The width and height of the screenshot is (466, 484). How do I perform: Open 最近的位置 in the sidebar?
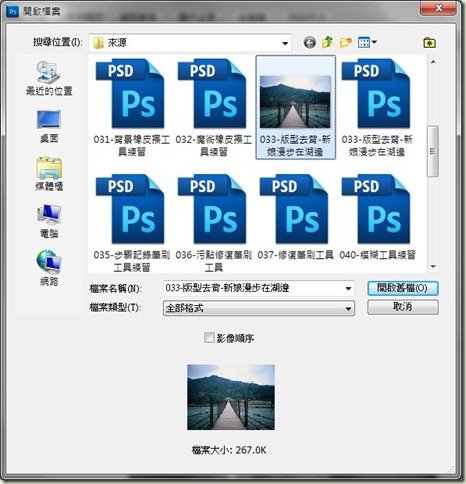click(49, 78)
